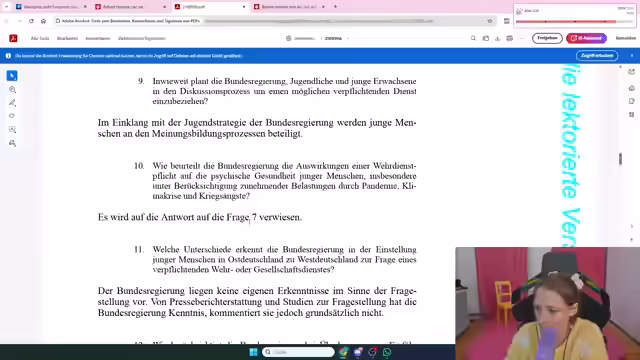Viewport: 640px width, 360px height.
Task: Select the text box tool in sidebar
Action: 12,129
